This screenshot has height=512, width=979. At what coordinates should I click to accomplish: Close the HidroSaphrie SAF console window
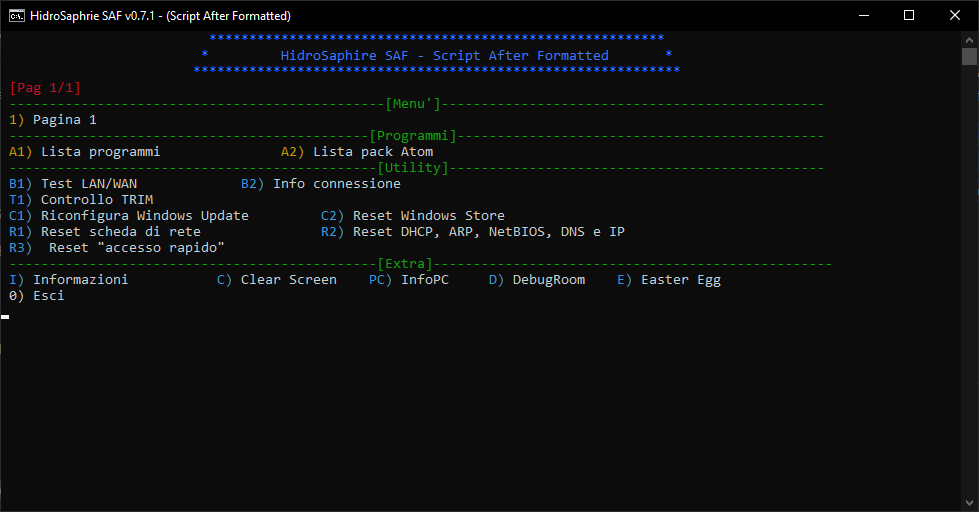tap(955, 16)
